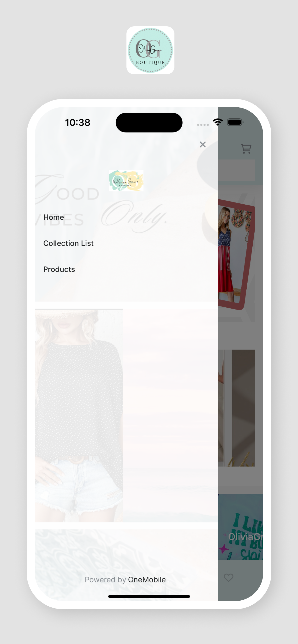Tap the 10:38 clock in status bar
The image size is (298, 644).
[78, 122]
